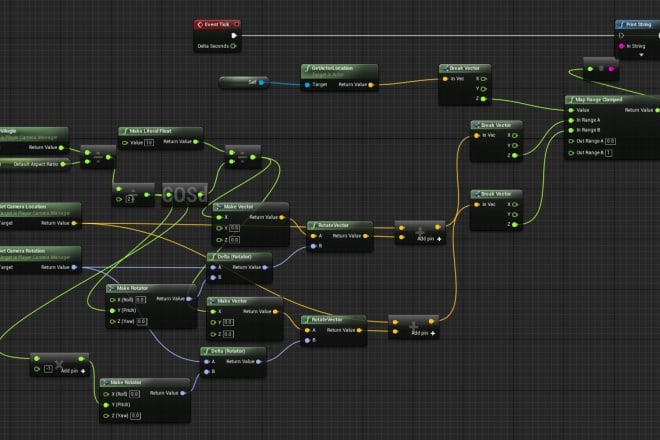Select the Get Camera Location node title
Viewport: 660px width, 440px height.
tap(23, 207)
